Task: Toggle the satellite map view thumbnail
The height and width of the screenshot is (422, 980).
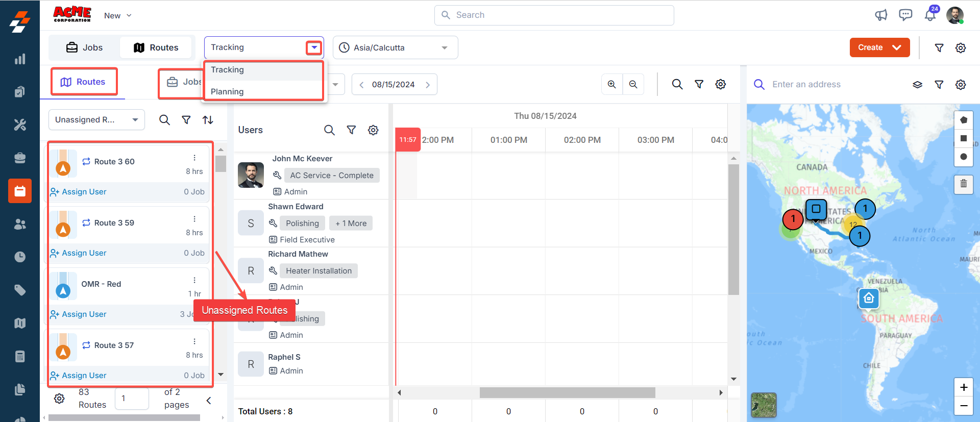Action: click(x=764, y=405)
